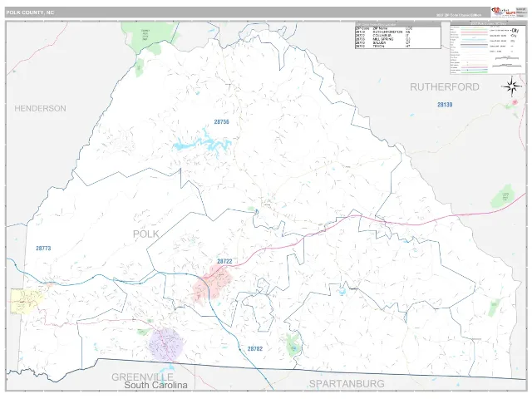
Task: Select the MarketMAPS logo in the header
Action: (x=504, y=12)
